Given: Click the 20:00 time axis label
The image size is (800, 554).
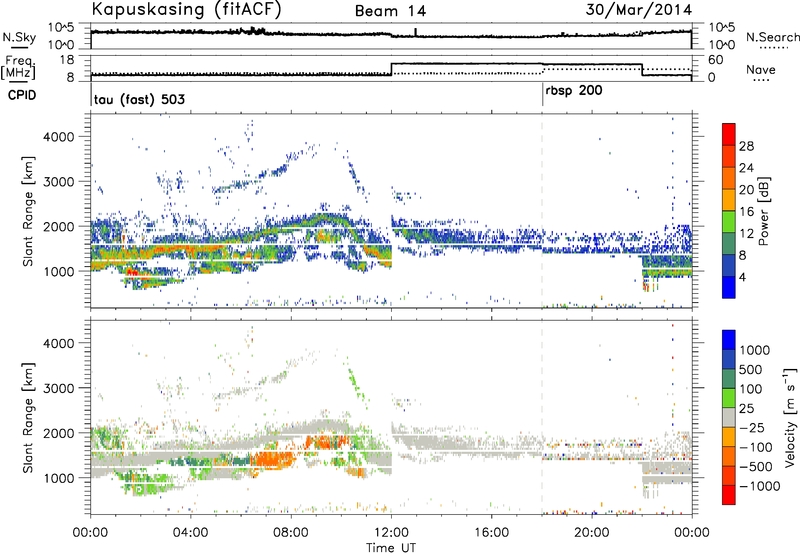Looking at the screenshot, I should (591, 533).
